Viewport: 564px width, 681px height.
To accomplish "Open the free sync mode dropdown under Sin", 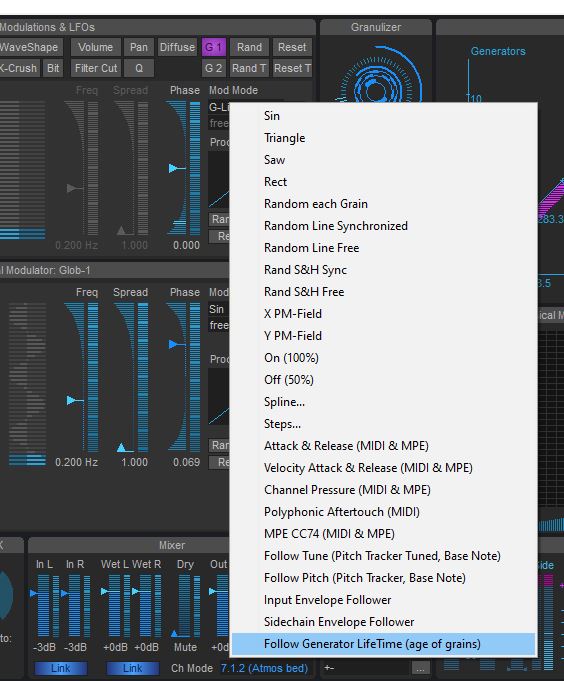I will coord(218,325).
